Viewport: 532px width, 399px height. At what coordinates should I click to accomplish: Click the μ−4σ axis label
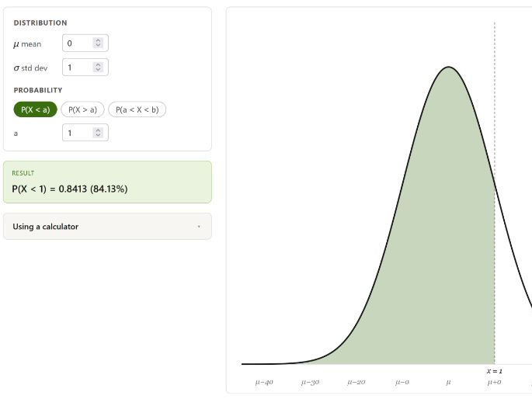(264, 383)
